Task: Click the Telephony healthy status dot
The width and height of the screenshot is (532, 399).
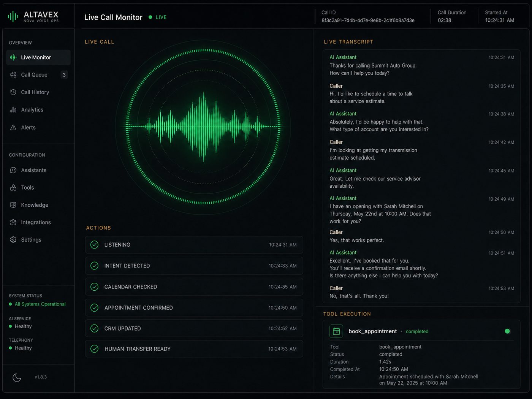Action: pyautogui.click(x=10, y=348)
